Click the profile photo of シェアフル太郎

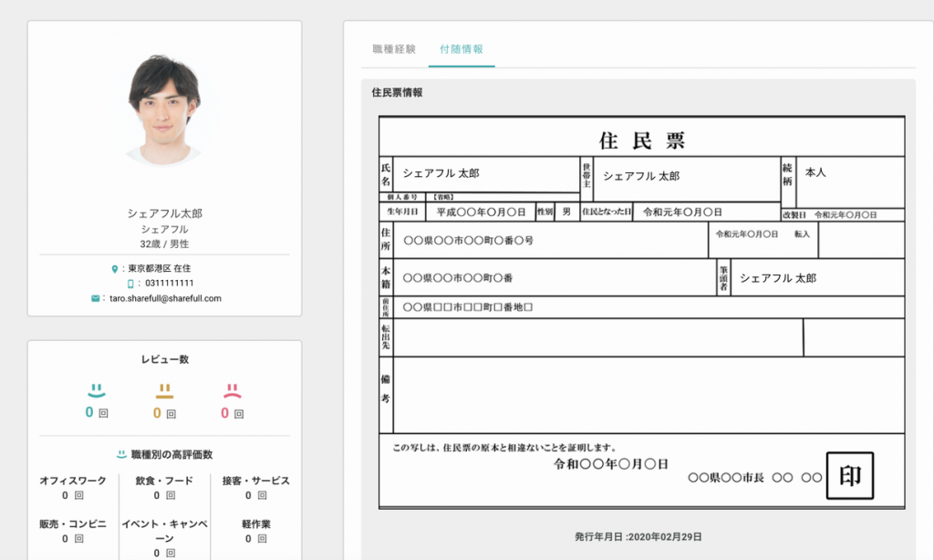pos(164,110)
